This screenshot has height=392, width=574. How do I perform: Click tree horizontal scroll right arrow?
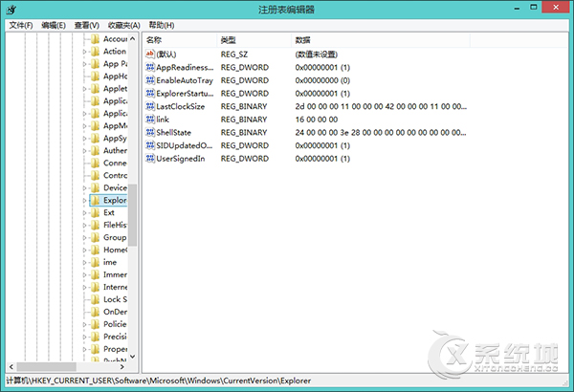point(122,366)
